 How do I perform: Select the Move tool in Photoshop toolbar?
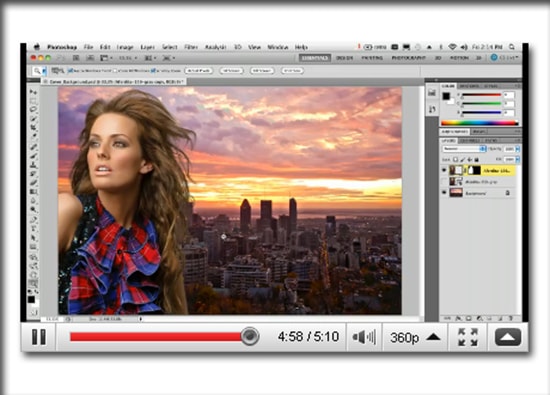[33, 92]
